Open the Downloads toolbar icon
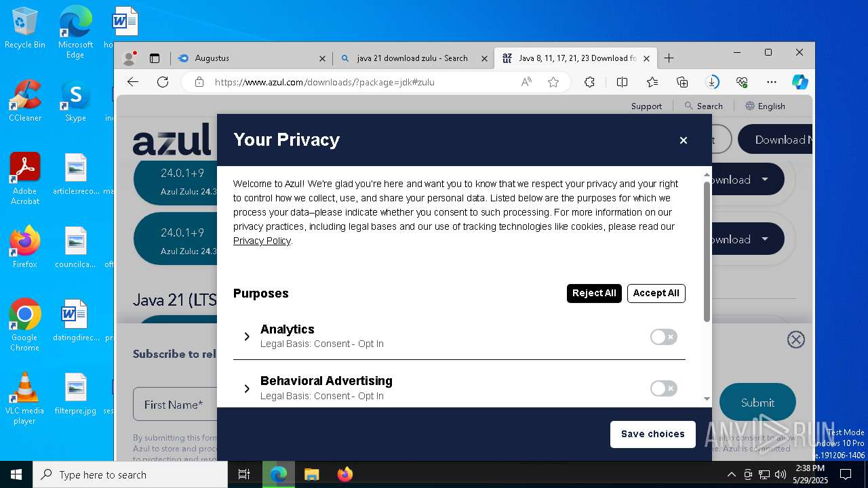 pyautogui.click(x=712, y=82)
